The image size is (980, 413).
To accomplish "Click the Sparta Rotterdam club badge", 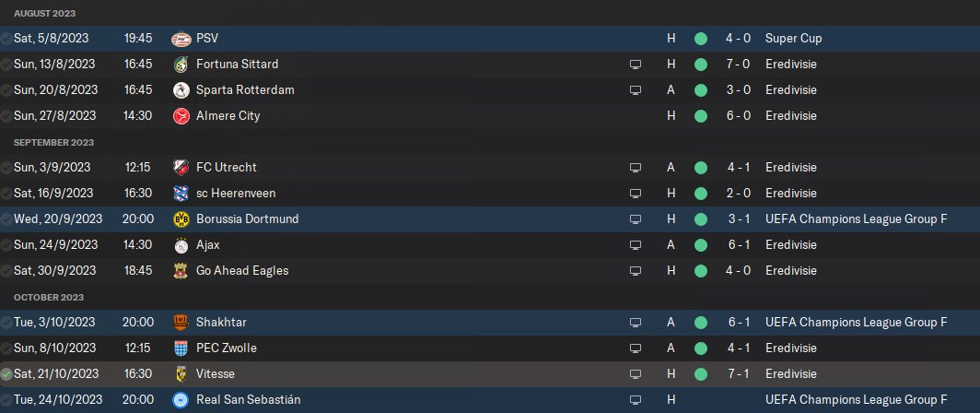I will (181, 90).
